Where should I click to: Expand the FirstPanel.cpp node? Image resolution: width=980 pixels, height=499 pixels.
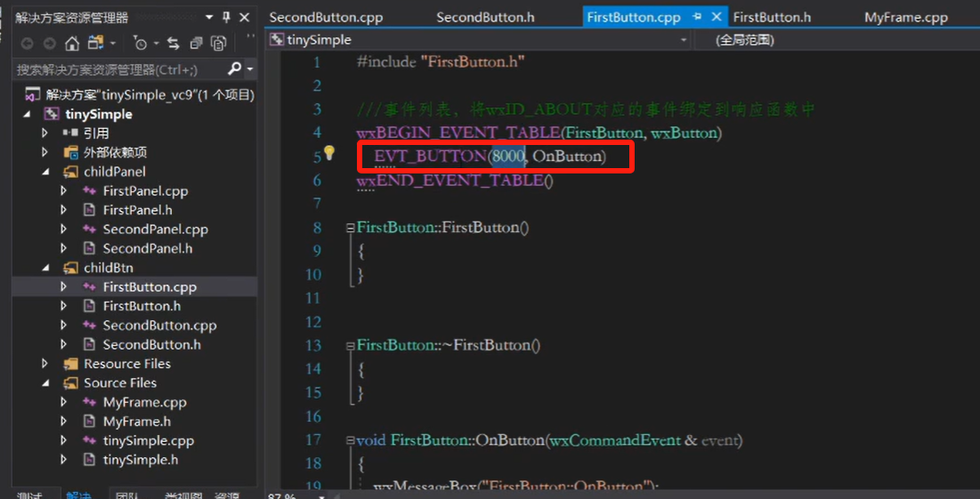63,191
